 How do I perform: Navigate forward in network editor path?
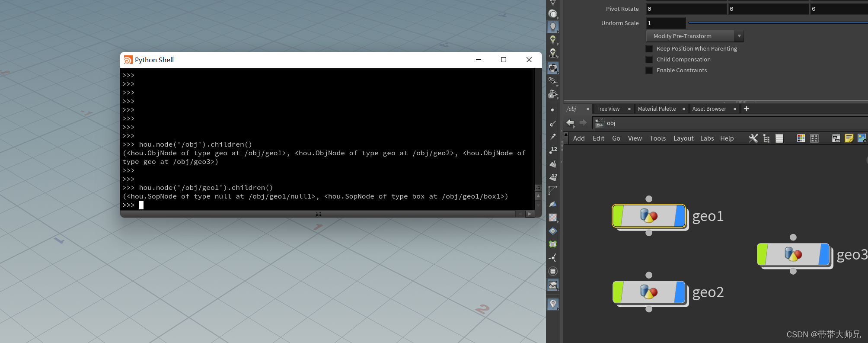[x=583, y=123]
